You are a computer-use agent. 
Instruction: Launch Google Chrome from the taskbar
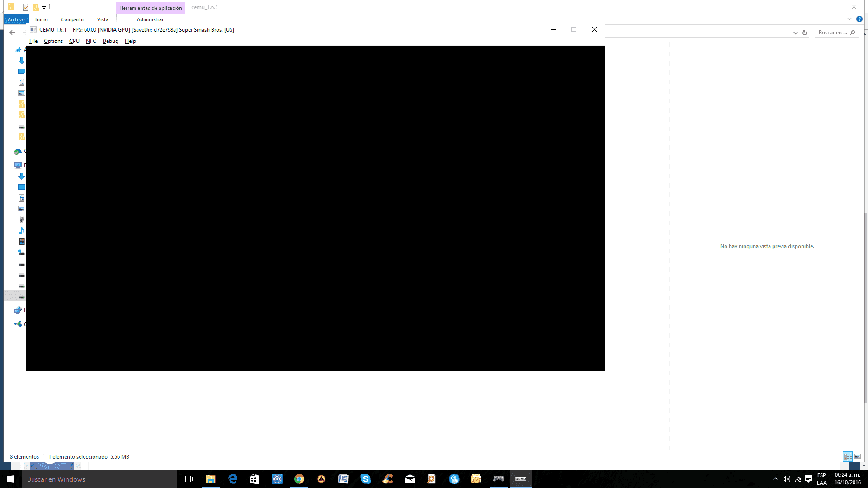[x=299, y=479]
